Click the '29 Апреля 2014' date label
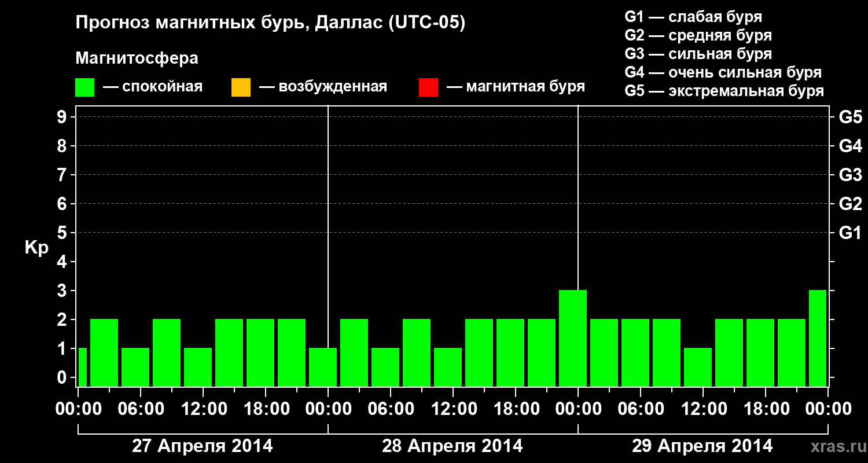This screenshot has width=868, height=463. pyautogui.click(x=703, y=446)
